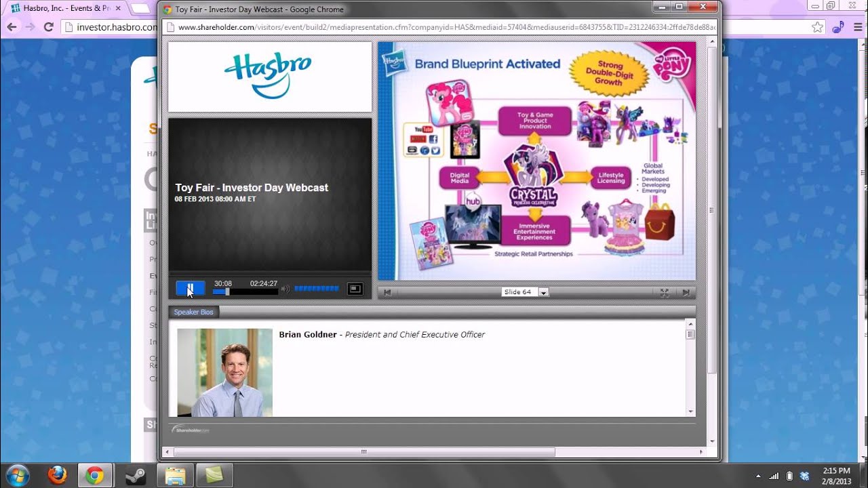
Task: Jump to the last slide
Action: 686,292
